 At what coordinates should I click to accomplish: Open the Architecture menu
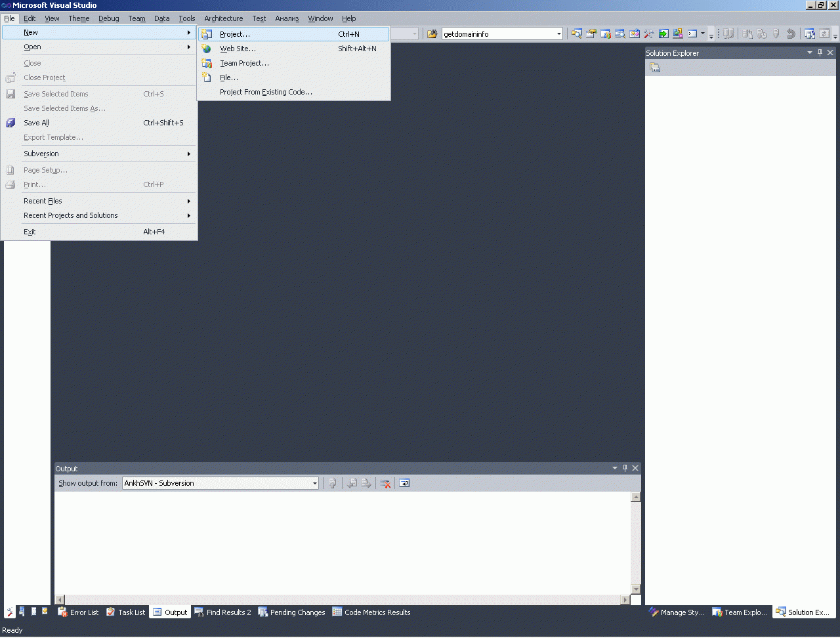[224, 18]
